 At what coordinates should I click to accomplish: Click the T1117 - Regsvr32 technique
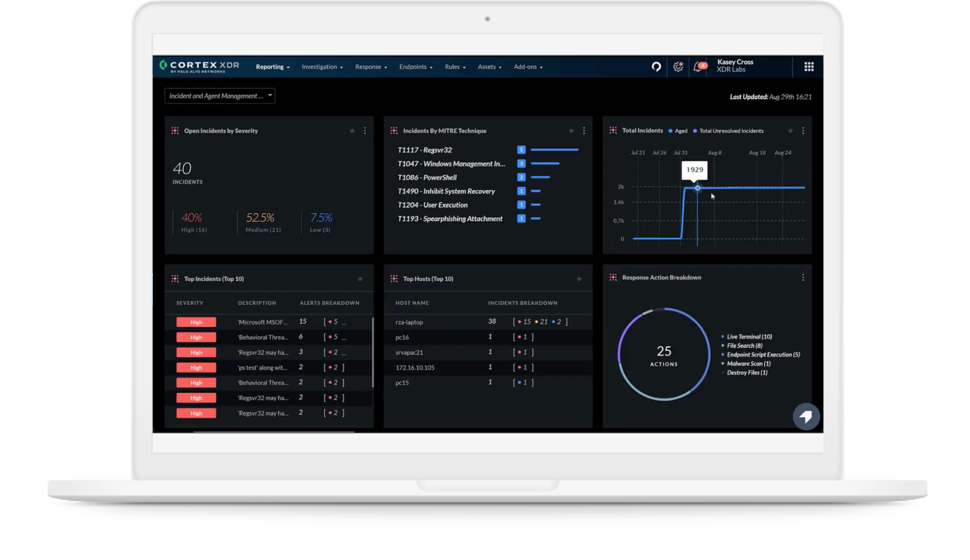424,150
